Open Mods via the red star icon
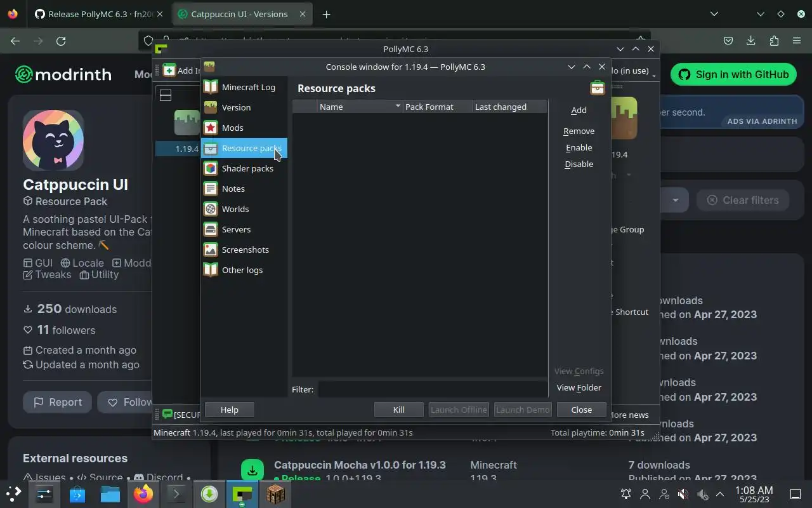The height and width of the screenshot is (508, 812). click(x=211, y=128)
